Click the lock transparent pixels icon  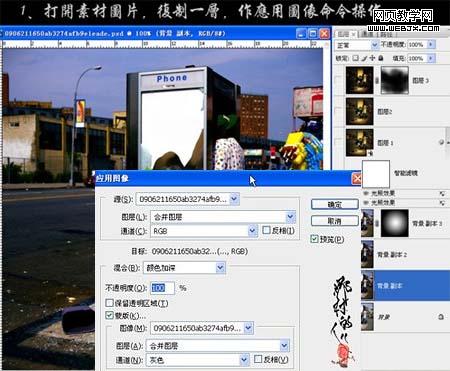[355, 58]
